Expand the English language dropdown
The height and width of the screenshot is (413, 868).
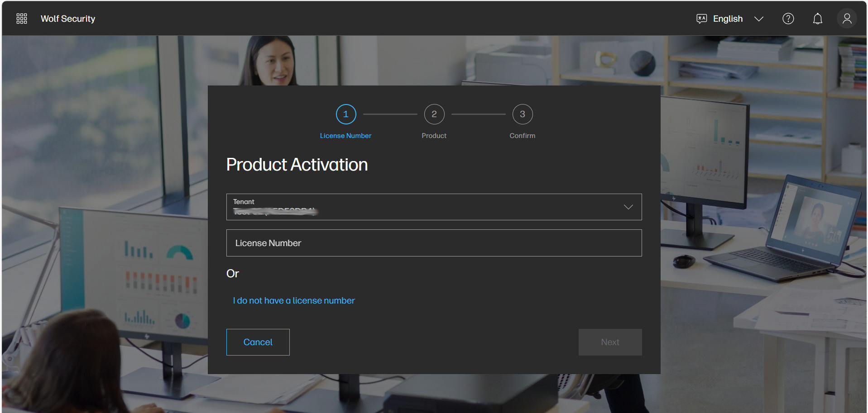coord(759,19)
